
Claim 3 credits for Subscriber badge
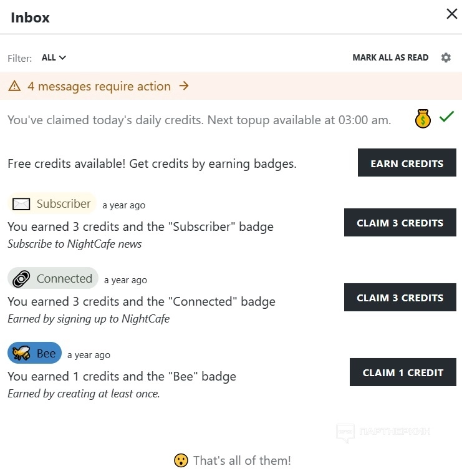[400, 223]
